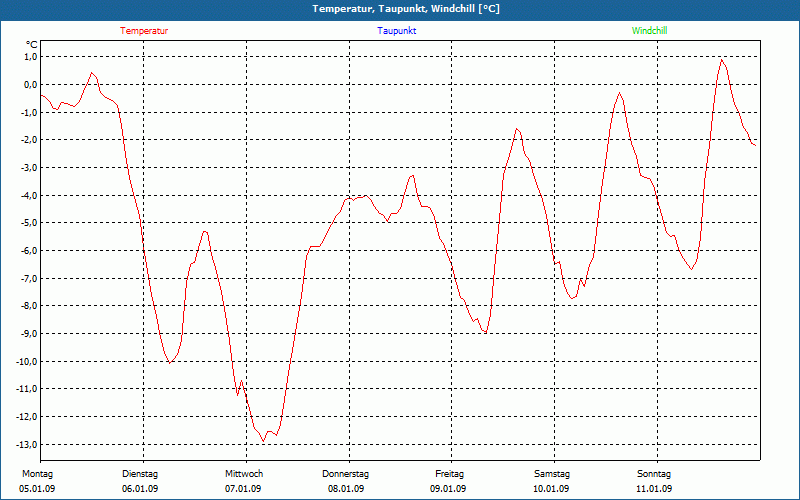Image resolution: width=800 pixels, height=500 pixels.
Task: Click the curve's lowest point near -13 on Mittwoch
Action: pos(264,441)
